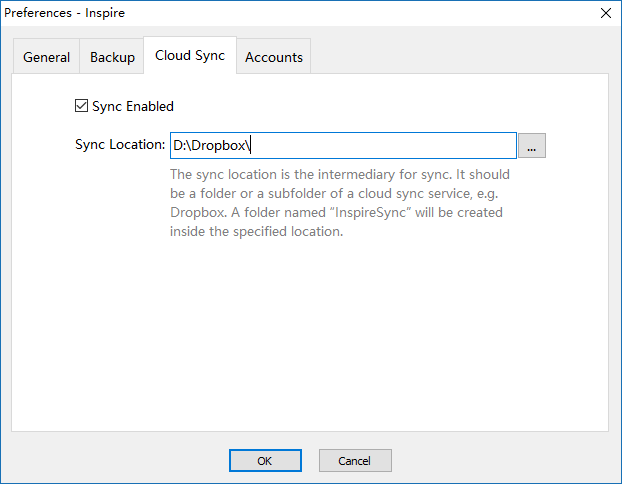622x484 pixels.
Task: Click the "Sync Enabled" label text
Action: [132, 106]
